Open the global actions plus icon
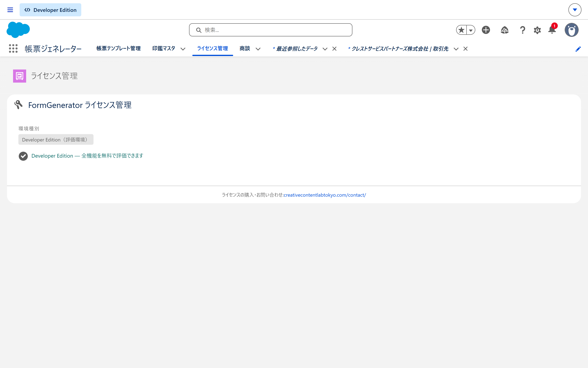This screenshot has height=368, width=588. [x=486, y=30]
